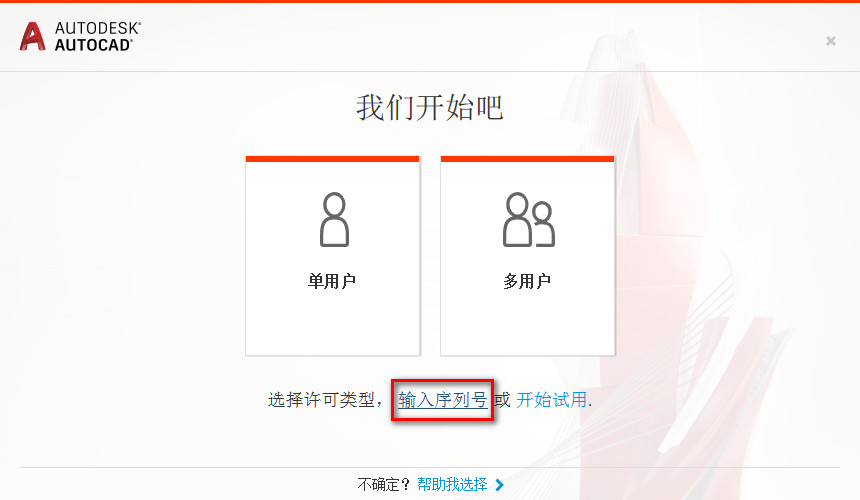Click the 单用户 text label
This screenshot has width=860, height=500.
click(332, 281)
